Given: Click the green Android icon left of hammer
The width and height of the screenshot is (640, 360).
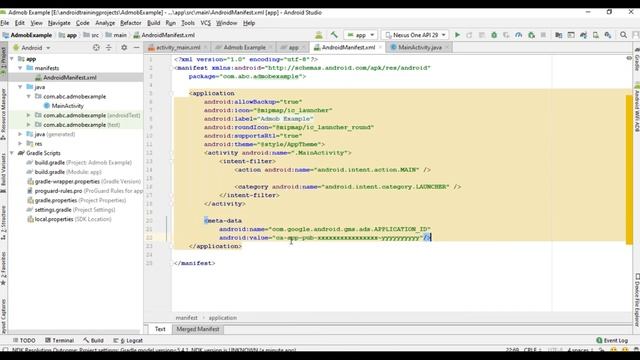Looking at the screenshot, I should pos(319,35).
